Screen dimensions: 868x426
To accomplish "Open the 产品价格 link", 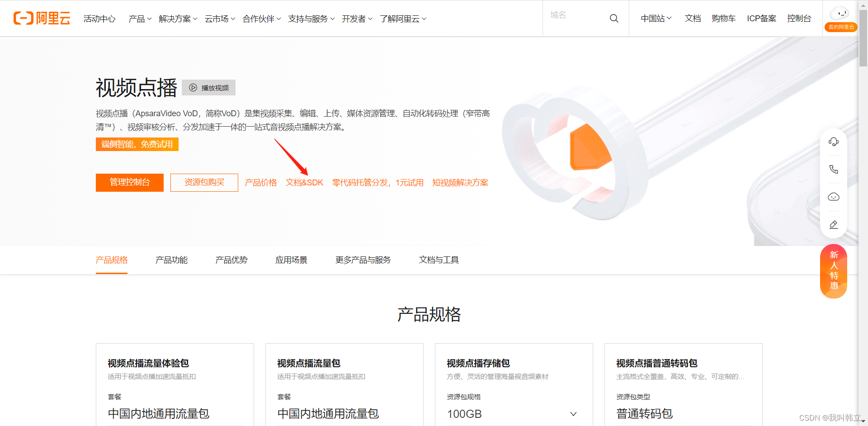I will (261, 183).
